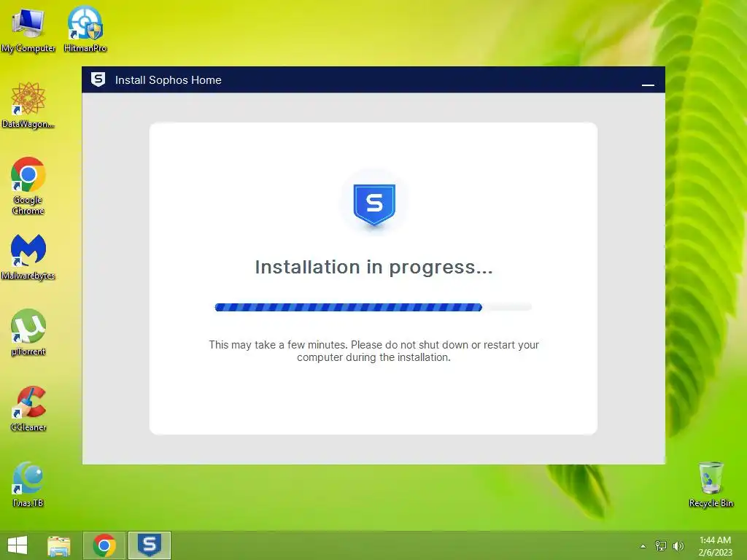Show hidden tray icons arrow

[643, 546]
